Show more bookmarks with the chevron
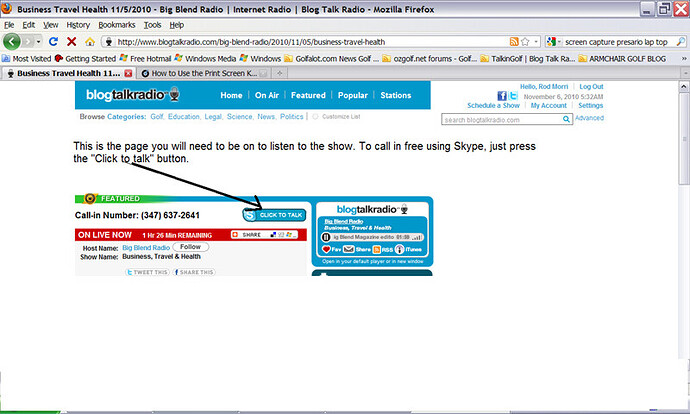The width and height of the screenshot is (690, 414). coord(684,59)
